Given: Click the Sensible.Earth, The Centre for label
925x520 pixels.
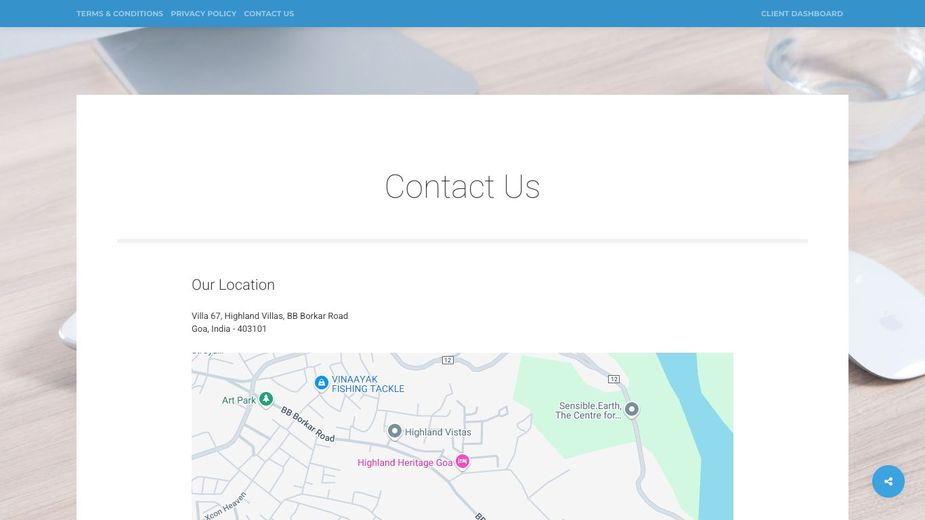Looking at the screenshot, I should 588,411.
